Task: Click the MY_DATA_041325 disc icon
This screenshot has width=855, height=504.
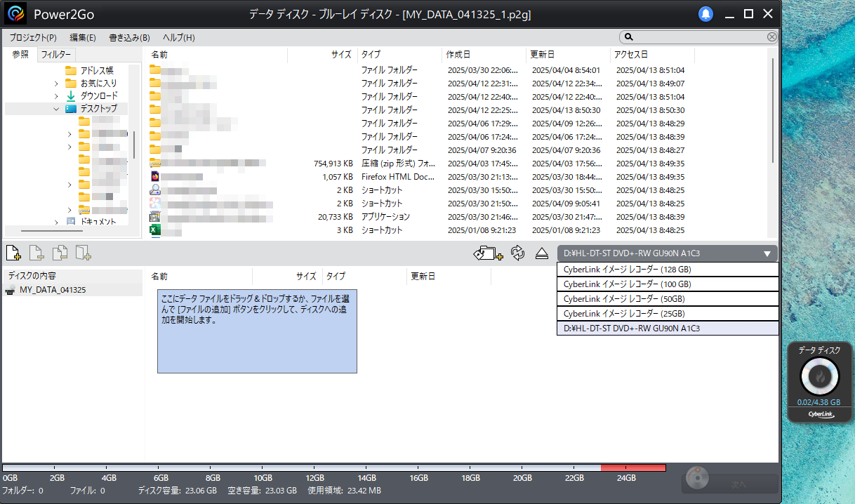Action: (x=11, y=290)
